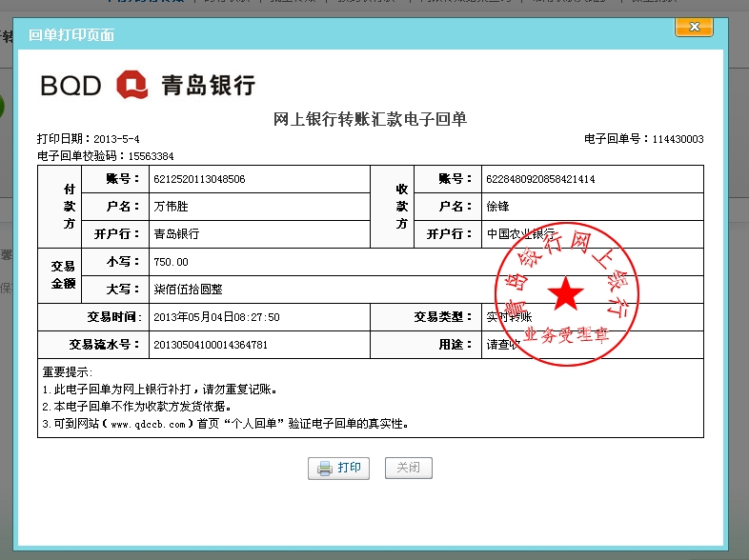
Task: Click notice line 2 about 发货依据
Action: 136,407
